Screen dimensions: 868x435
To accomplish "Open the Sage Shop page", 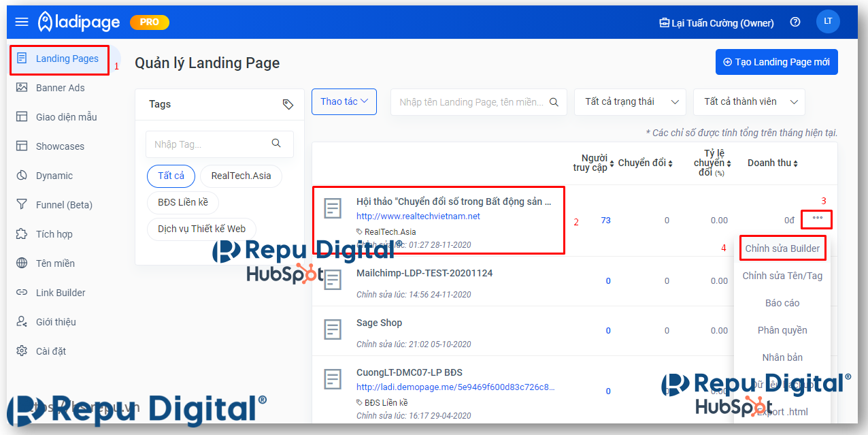I will [379, 323].
